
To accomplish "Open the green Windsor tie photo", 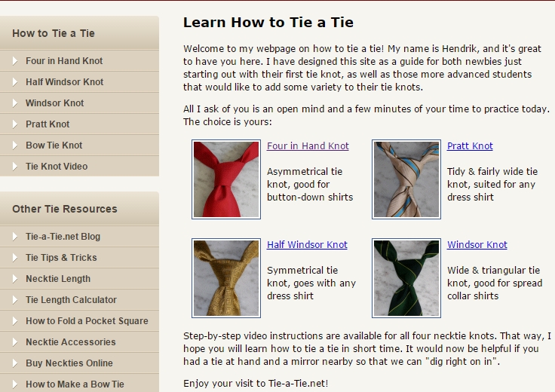I will [406, 278].
